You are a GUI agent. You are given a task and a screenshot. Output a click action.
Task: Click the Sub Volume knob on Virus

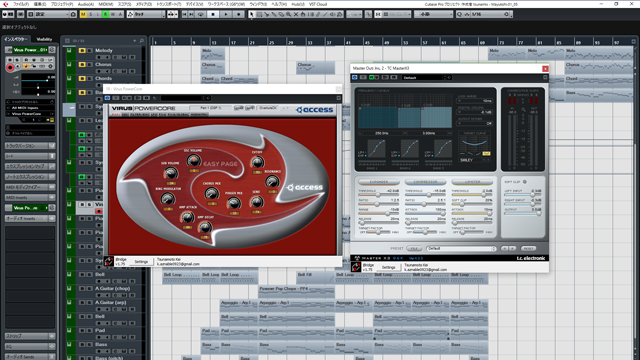pyautogui.click(x=170, y=173)
